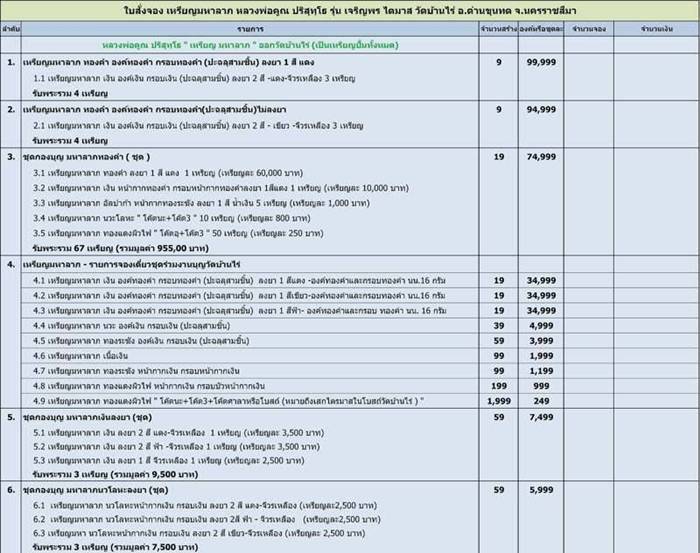Click the 1,199 price cell

pyautogui.click(x=540, y=371)
